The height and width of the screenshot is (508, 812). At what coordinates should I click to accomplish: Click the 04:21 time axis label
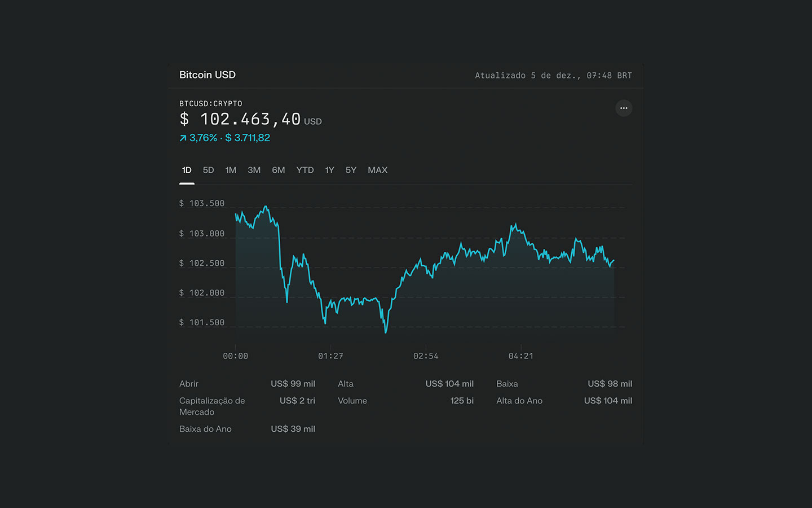pos(521,356)
